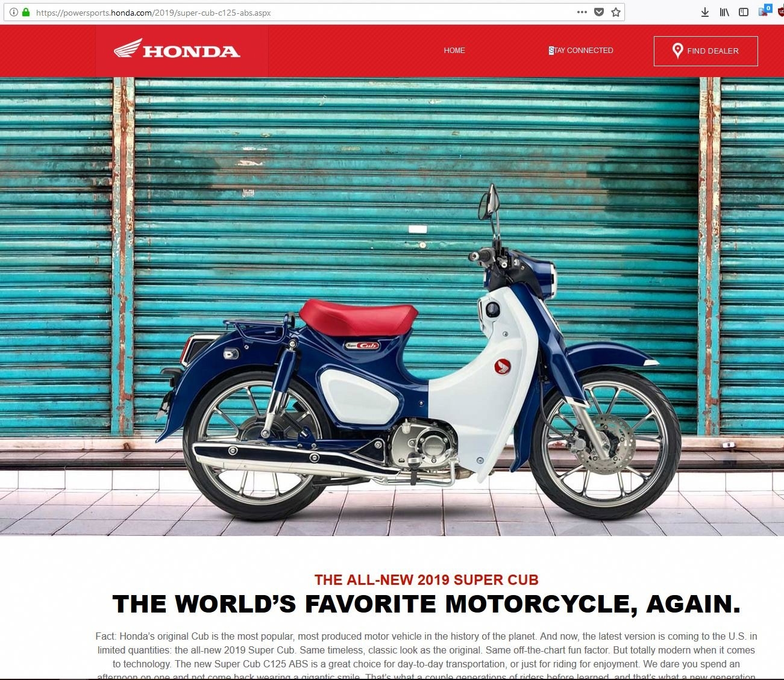Click the site information icon in address bar
784x680 pixels.
pos(13,12)
